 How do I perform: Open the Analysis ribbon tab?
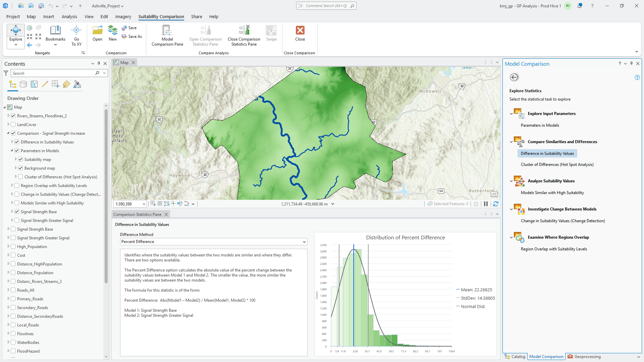69,16
